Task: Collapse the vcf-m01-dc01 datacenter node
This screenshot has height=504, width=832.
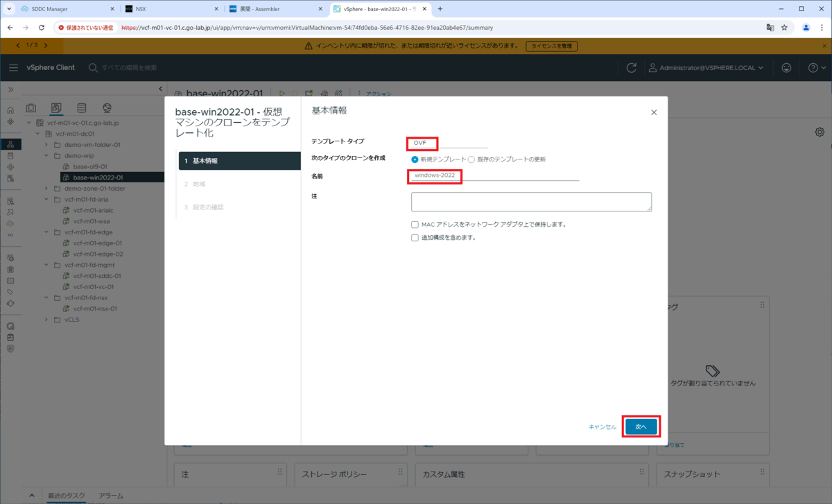Action: pos(38,134)
